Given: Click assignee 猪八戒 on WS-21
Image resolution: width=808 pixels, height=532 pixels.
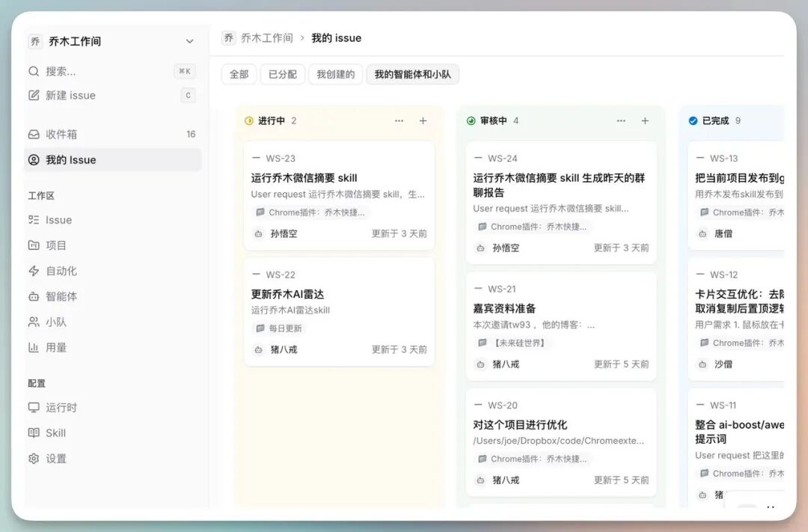Looking at the screenshot, I should (498, 364).
